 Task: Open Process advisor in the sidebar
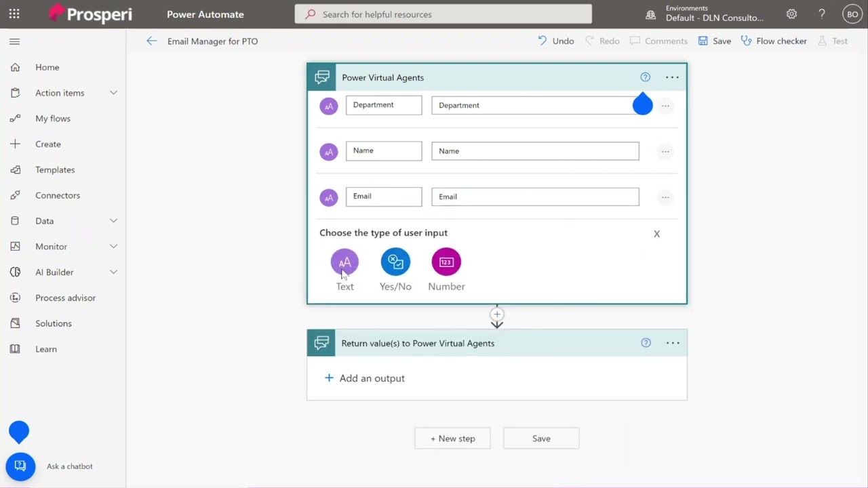(65, 298)
